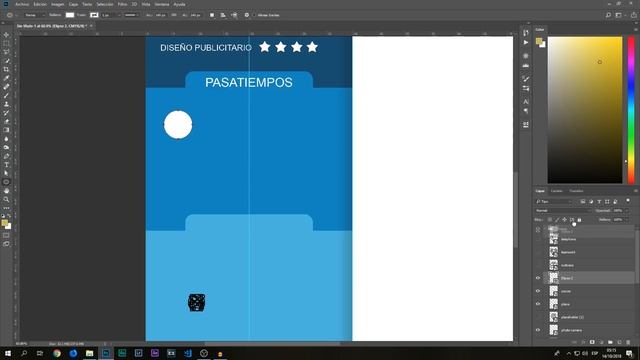The height and width of the screenshot is (360, 640).
Task: Select the Rectangular Marquee tool
Action: [x=6, y=43]
